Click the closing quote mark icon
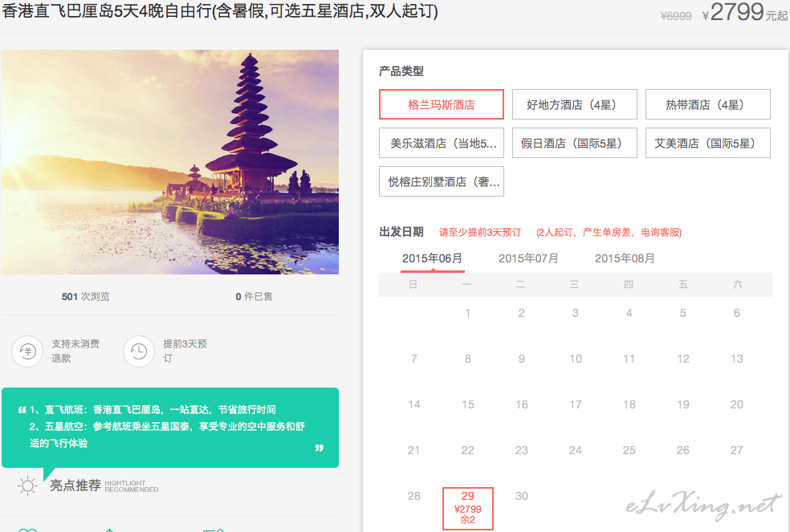Image resolution: width=790 pixels, height=532 pixels. coord(319,448)
